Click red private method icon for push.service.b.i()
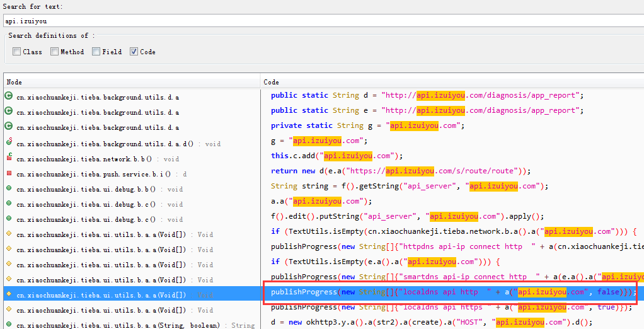 pyautogui.click(x=9, y=173)
